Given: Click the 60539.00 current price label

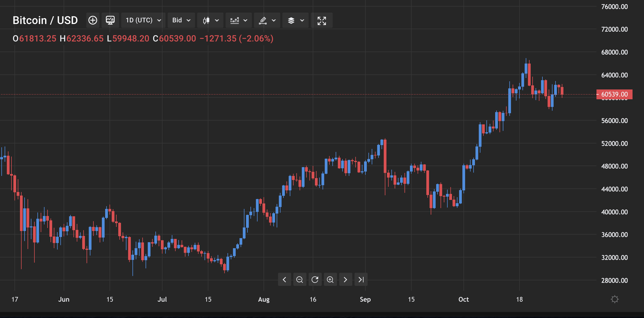Looking at the screenshot, I should (x=615, y=94).
